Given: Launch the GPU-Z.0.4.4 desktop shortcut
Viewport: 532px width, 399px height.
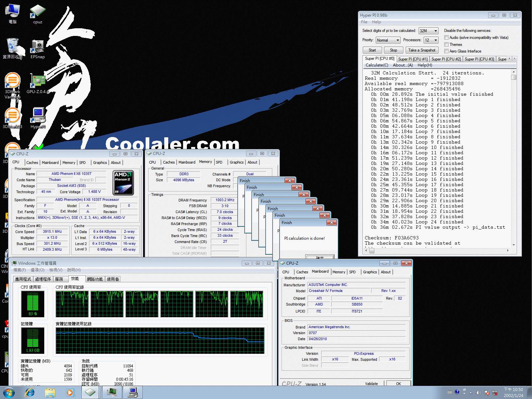Looking at the screenshot, I should (38, 84).
